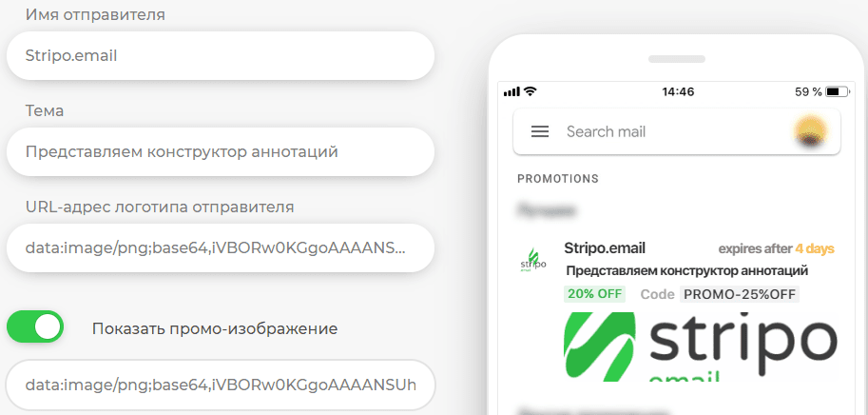Click Stripo.email sender name in preview
This screenshot has width=868, height=415.
coord(605,248)
